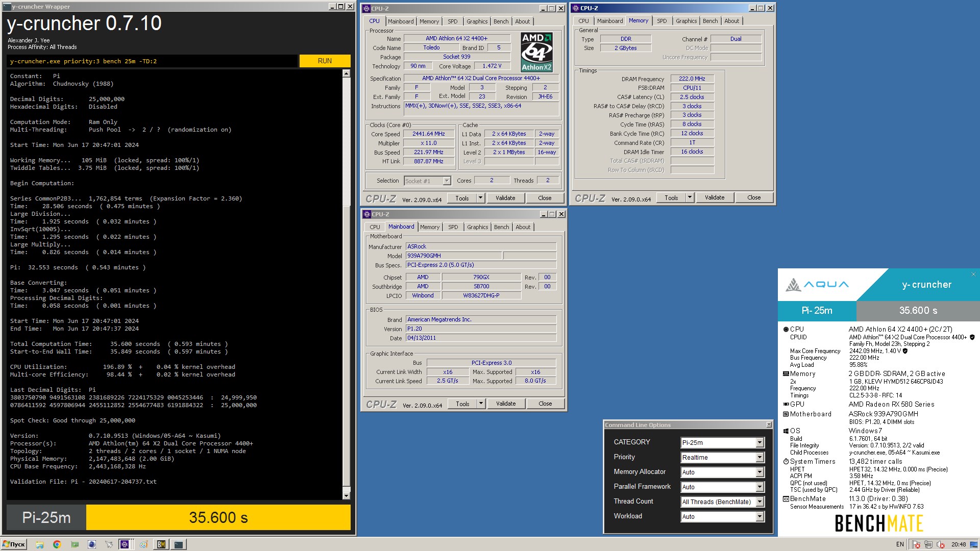Open File Explorer from the taskbar
The image size is (980, 551).
40,544
